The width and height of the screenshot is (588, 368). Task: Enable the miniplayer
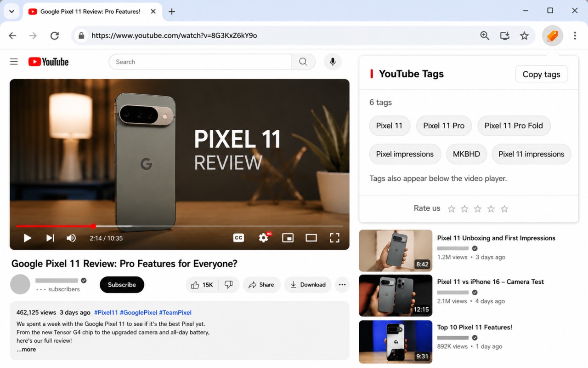(x=288, y=238)
